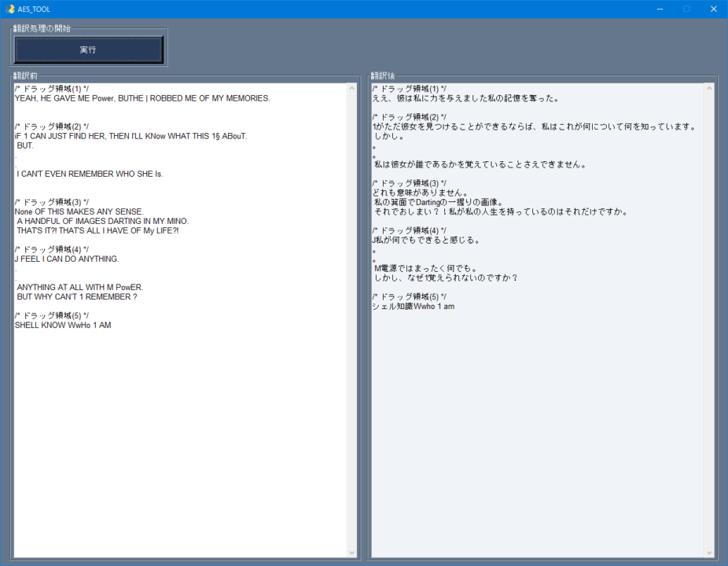The image size is (728, 566).
Task: Click translated line しかし。 under region 2
Action: point(389,136)
